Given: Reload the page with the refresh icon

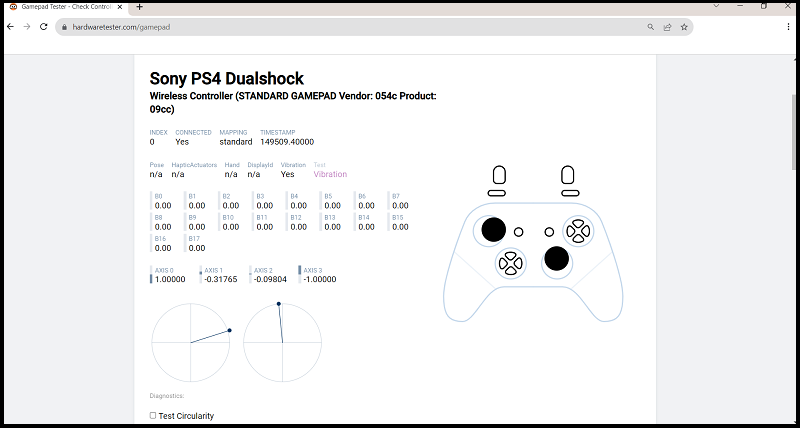Looking at the screenshot, I should click(x=43, y=27).
